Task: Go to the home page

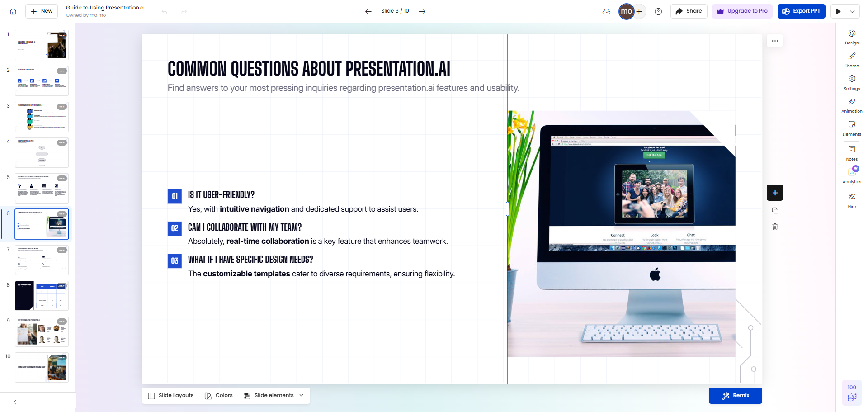Action: (13, 11)
